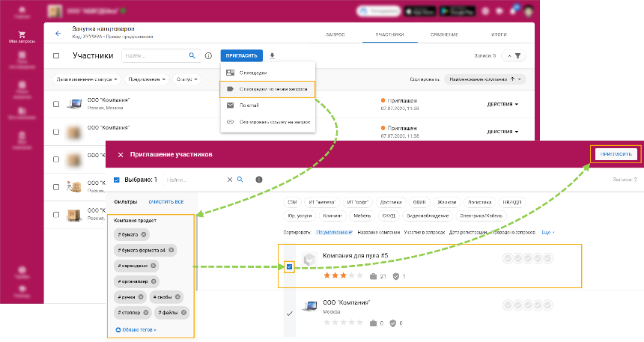The height and width of the screenshot is (342, 644).
Task: Open the Наименование компании sort dropdown
Action: click(x=485, y=79)
